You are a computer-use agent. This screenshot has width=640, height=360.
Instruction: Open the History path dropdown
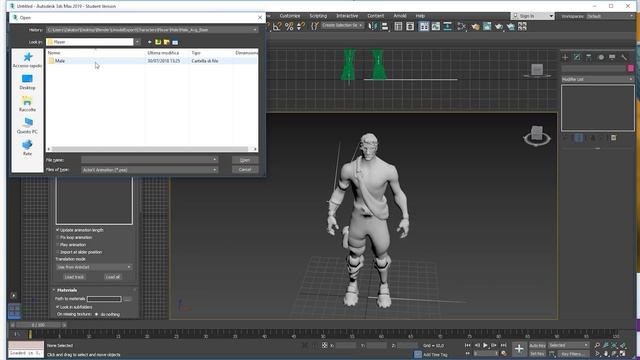(255, 30)
